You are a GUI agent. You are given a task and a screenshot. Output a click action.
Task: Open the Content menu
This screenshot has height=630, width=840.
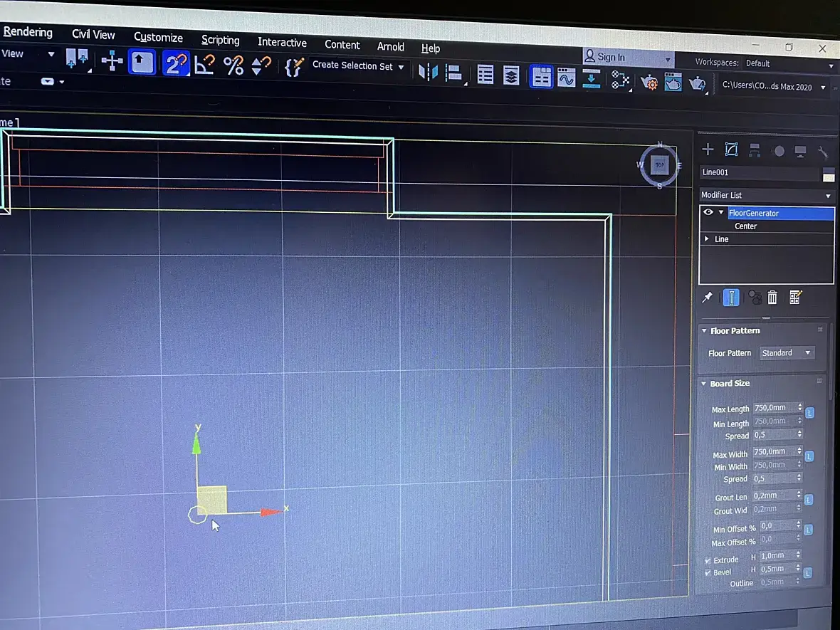point(342,44)
